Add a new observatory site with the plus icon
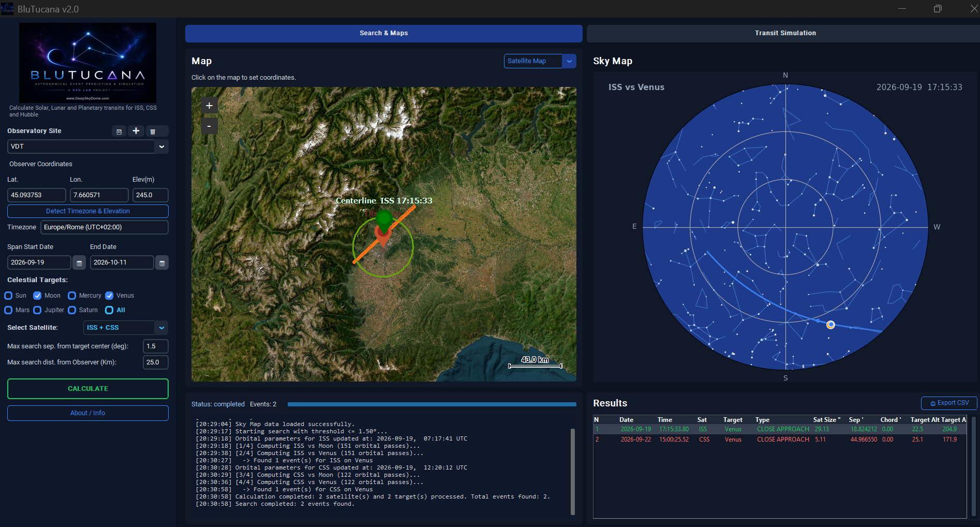Viewport: 980px width, 527px height. click(x=136, y=131)
